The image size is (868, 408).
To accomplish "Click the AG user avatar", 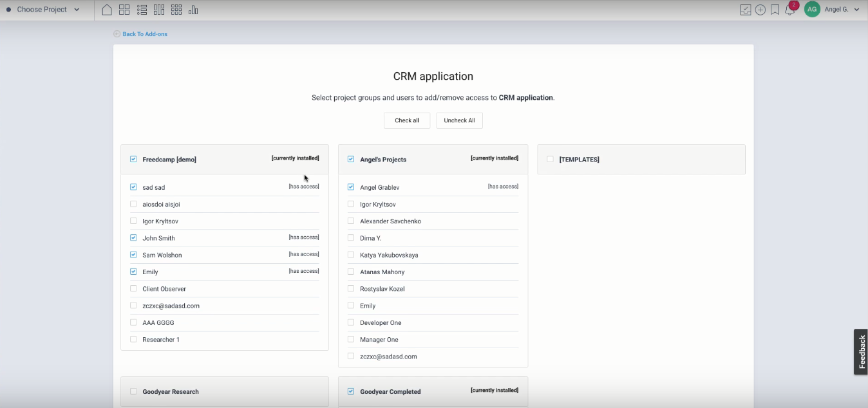I will (812, 10).
